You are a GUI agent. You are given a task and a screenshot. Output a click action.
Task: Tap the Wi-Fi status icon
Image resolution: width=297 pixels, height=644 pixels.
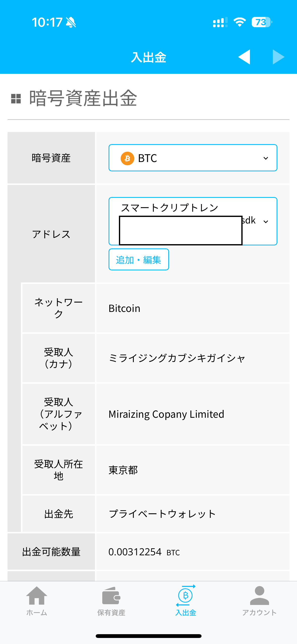[x=240, y=22]
